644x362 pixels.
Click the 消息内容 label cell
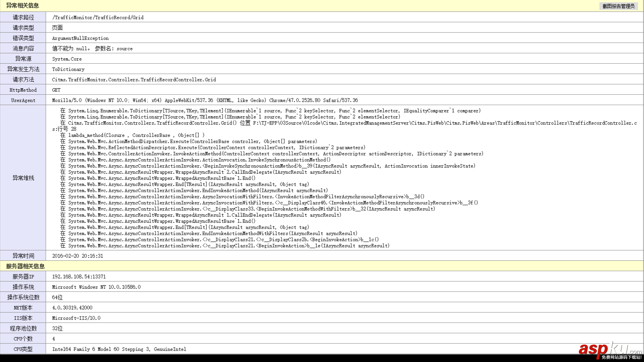click(23, 48)
